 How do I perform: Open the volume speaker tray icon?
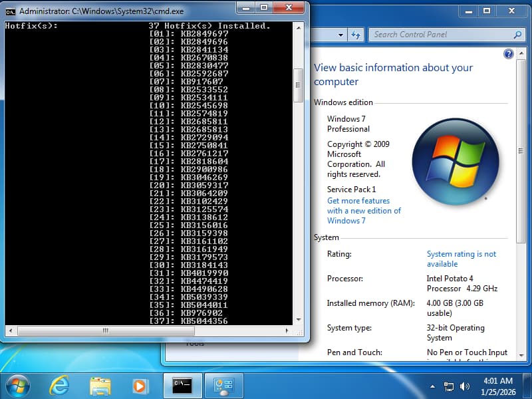click(464, 386)
